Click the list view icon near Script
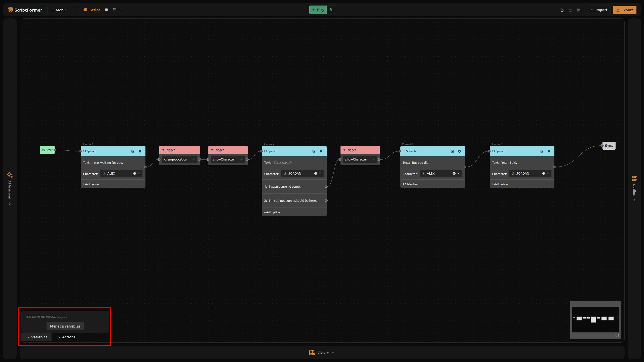 (115, 10)
